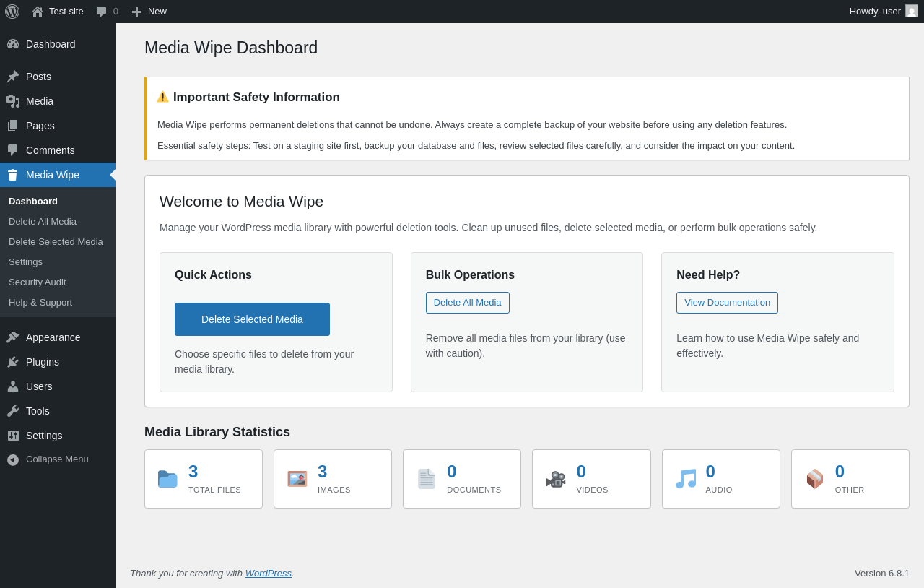Click the user avatar next to Howdy
This screenshot has width=924, height=588.
912,11
